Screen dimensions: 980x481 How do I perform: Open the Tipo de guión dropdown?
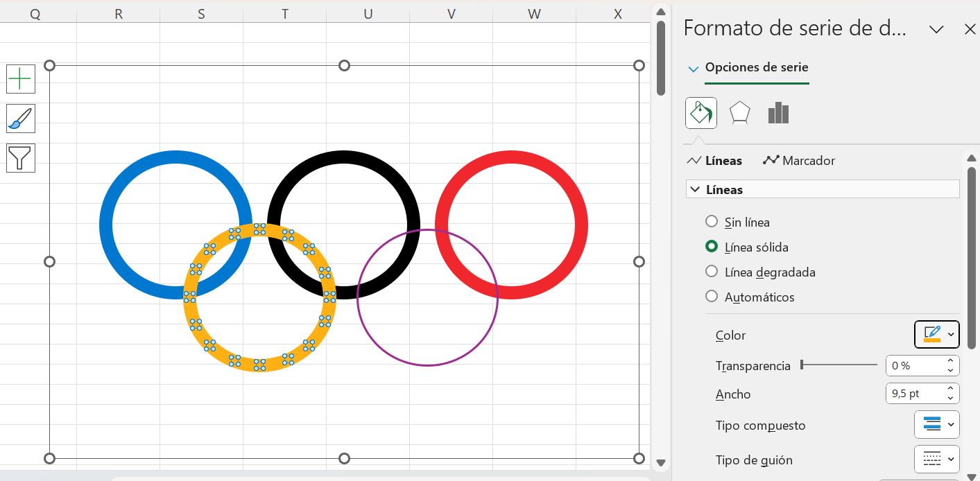[x=937, y=459]
